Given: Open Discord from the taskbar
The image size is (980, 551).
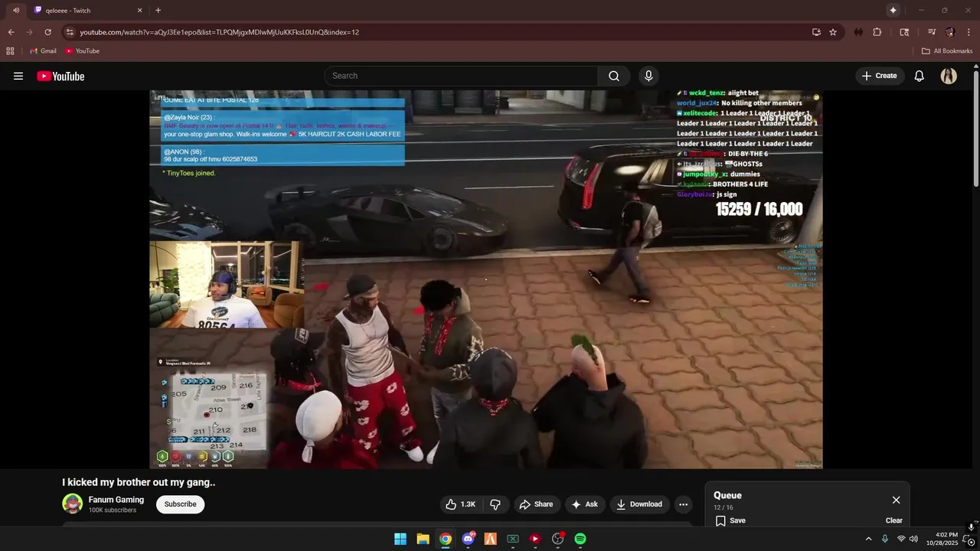Looking at the screenshot, I should [x=468, y=539].
